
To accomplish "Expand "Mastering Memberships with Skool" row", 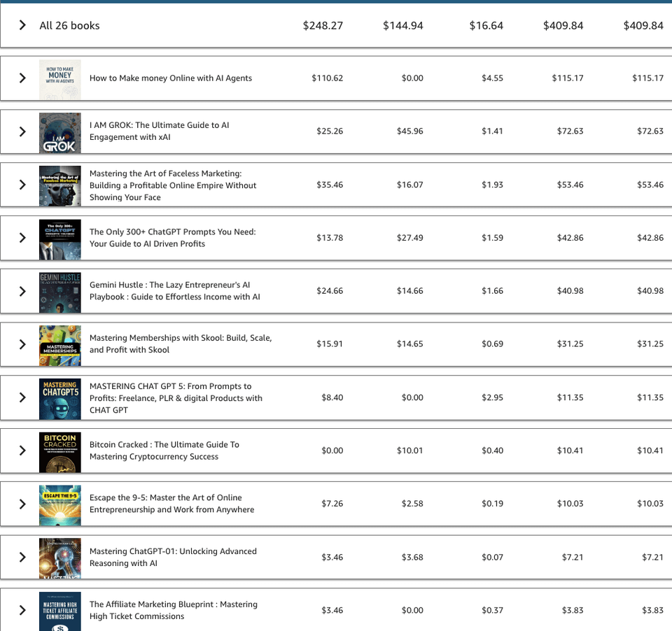I will (22, 344).
